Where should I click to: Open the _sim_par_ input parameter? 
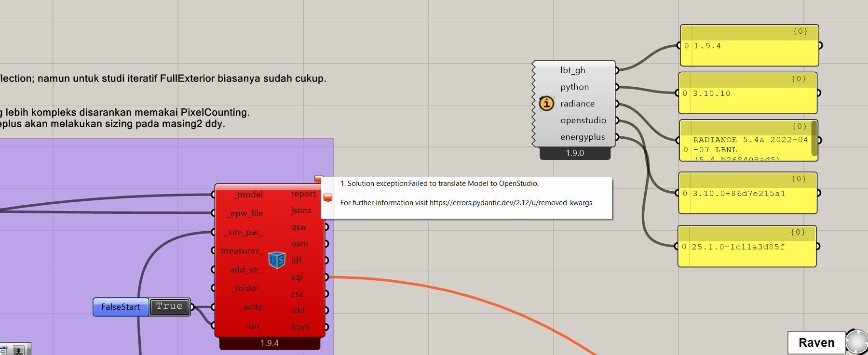[x=244, y=232]
